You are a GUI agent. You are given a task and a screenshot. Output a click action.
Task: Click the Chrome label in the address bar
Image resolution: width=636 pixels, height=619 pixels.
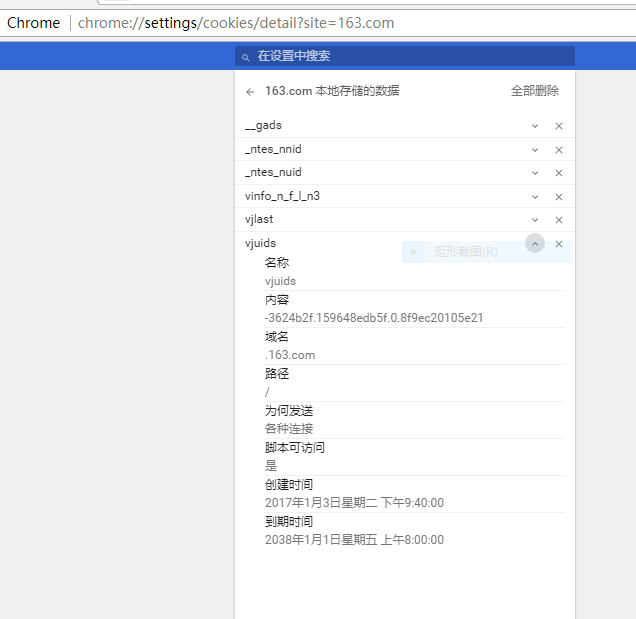33,23
